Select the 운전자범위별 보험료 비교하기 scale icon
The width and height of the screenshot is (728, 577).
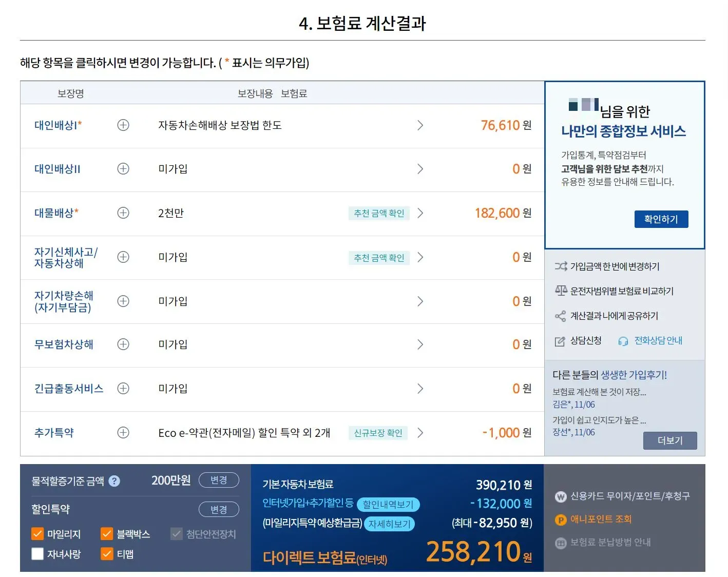tap(561, 291)
